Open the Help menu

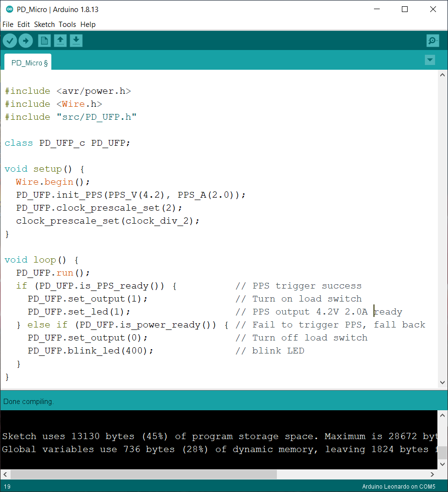(88, 25)
